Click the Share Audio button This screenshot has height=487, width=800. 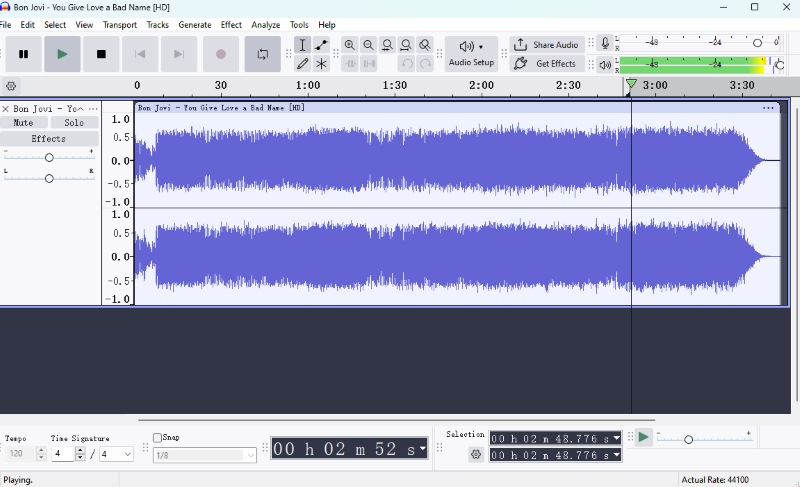tap(546, 45)
